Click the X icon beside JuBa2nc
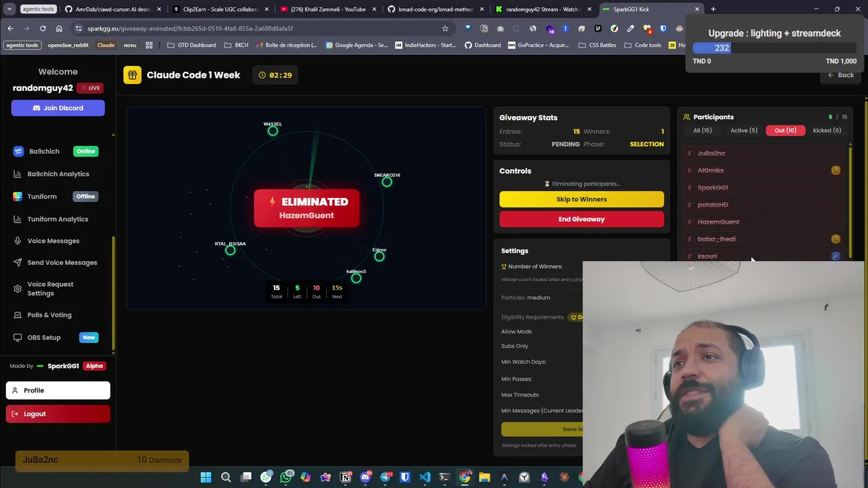The image size is (868, 488). point(690,153)
